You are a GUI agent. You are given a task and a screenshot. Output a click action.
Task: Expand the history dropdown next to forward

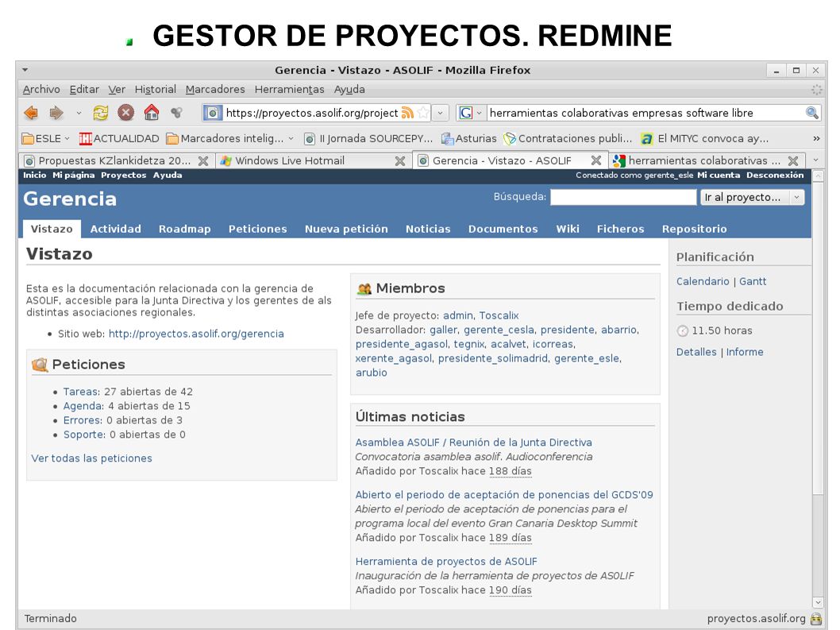[x=79, y=113]
